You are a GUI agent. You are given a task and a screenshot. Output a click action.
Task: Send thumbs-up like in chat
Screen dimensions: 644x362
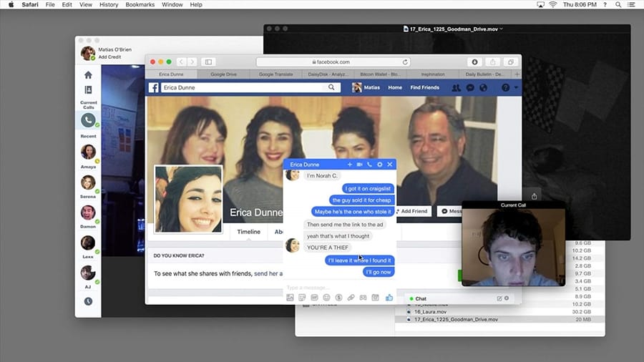coord(389,298)
